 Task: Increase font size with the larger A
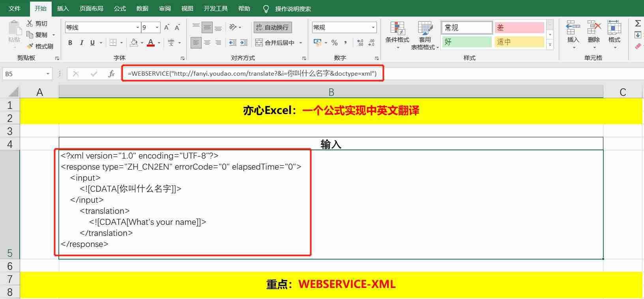167,27
